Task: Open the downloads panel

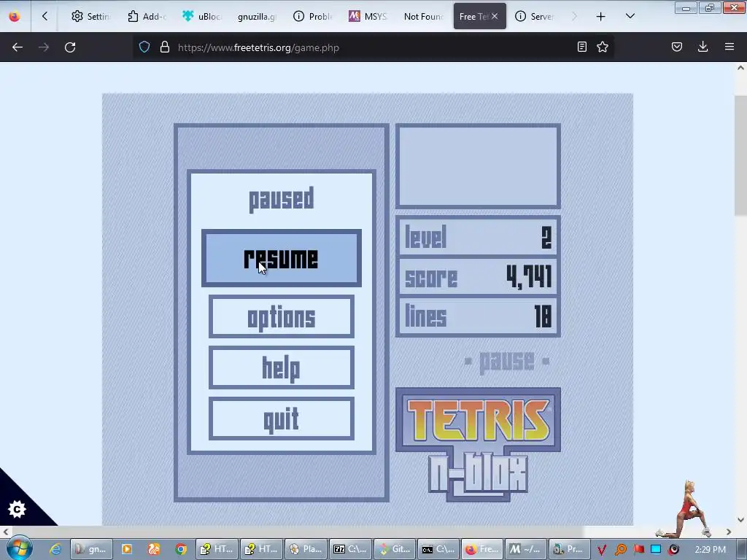Action: click(x=703, y=47)
